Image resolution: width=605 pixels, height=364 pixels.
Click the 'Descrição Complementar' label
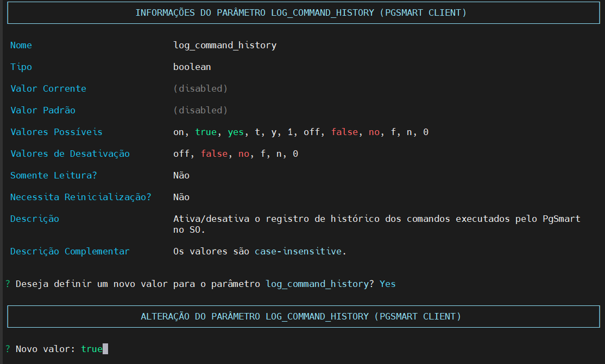[70, 251]
